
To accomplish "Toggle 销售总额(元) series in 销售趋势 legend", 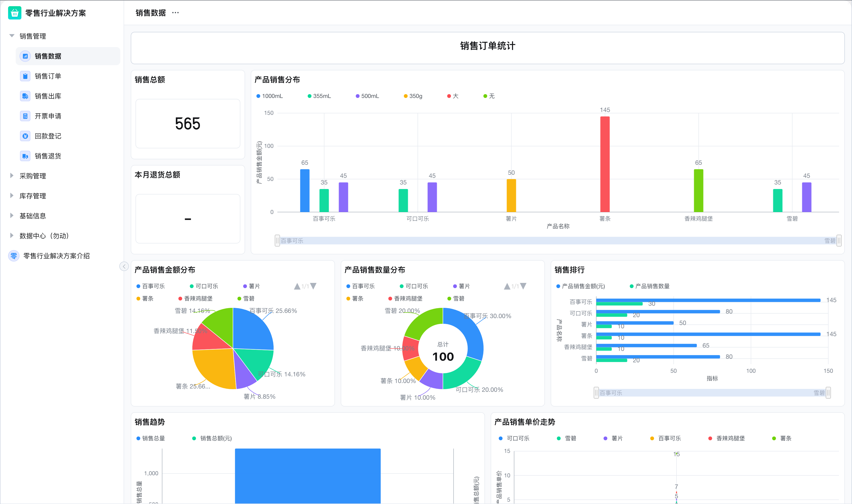I will tap(212, 438).
